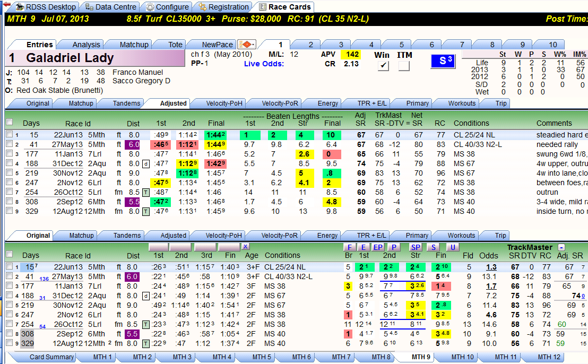Click the horse name Galadriel Lady
The image size is (588, 364).
tap(70, 58)
